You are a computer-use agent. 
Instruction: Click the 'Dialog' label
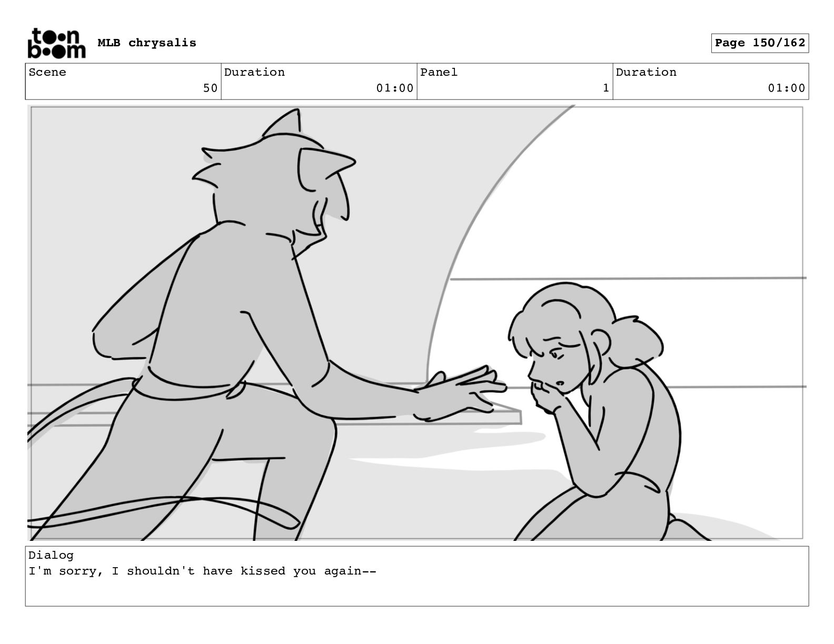tap(51, 555)
